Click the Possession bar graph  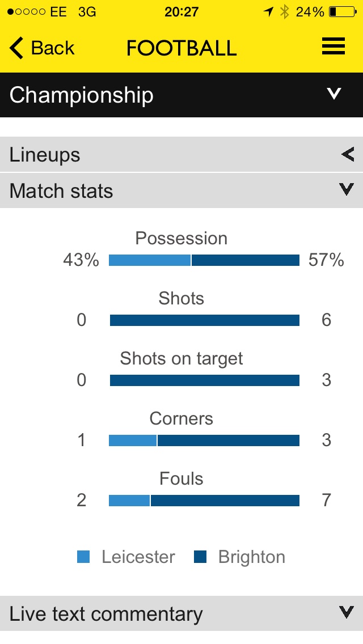pyautogui.click(x=204, y=260)
